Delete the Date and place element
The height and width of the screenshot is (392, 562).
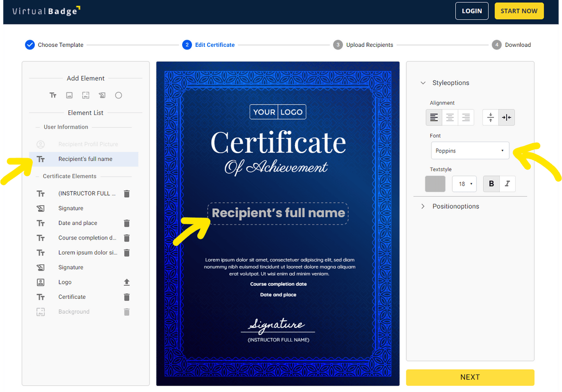pyautogui.click(x=126, y=223)
